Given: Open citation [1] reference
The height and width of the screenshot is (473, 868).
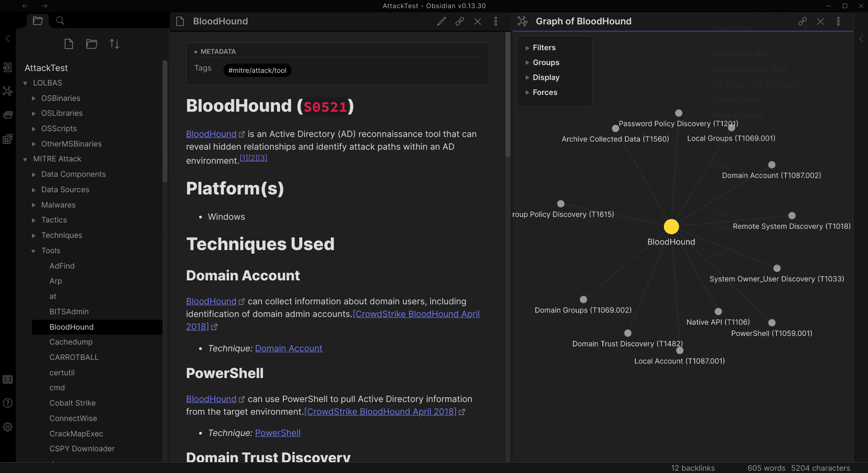Looking at the screenshot, I should click(244, 158).
